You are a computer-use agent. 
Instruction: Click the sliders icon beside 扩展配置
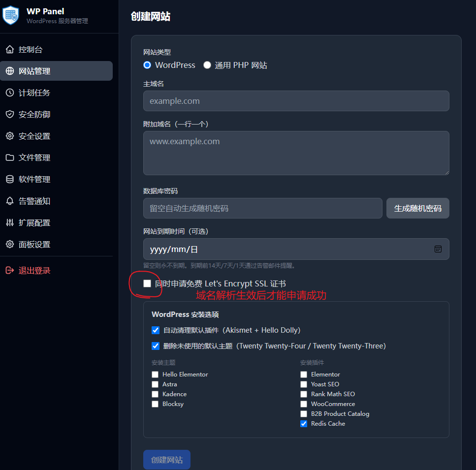(10, 222)
